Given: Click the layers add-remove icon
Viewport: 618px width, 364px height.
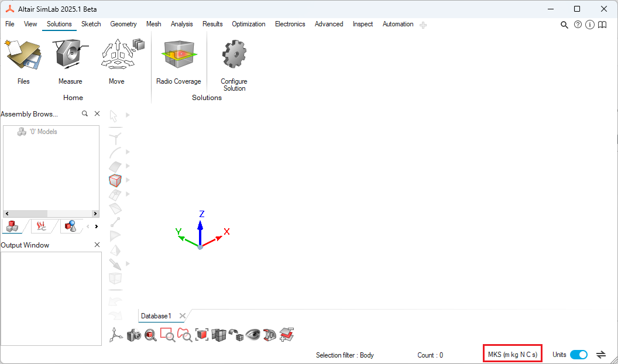Looking at the screenshot, I should click(287, 335).
